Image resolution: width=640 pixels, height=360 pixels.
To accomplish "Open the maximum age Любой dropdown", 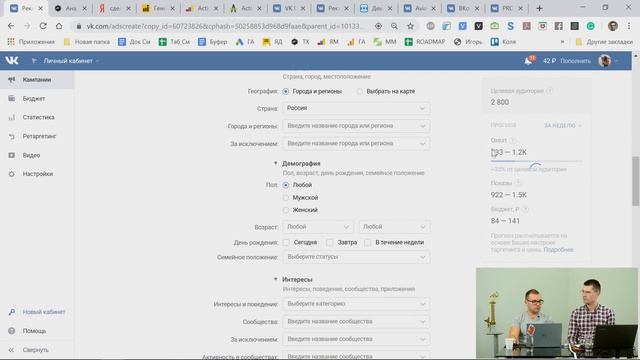I will pos(394,227).
